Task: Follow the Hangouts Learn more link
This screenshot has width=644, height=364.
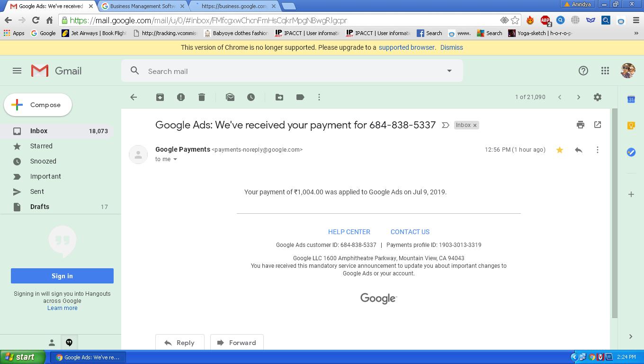Action: [x=63, y=308]
